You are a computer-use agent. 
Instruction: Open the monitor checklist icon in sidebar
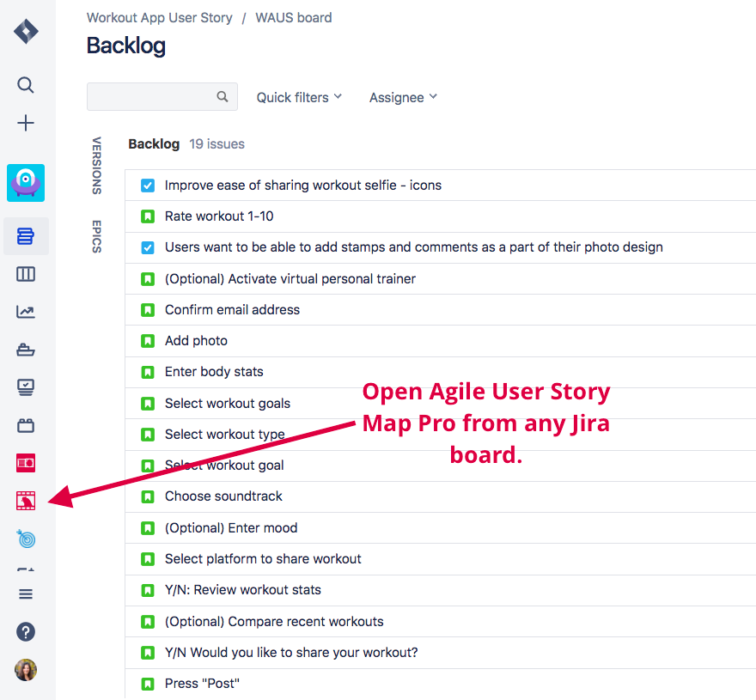point(26,387)
